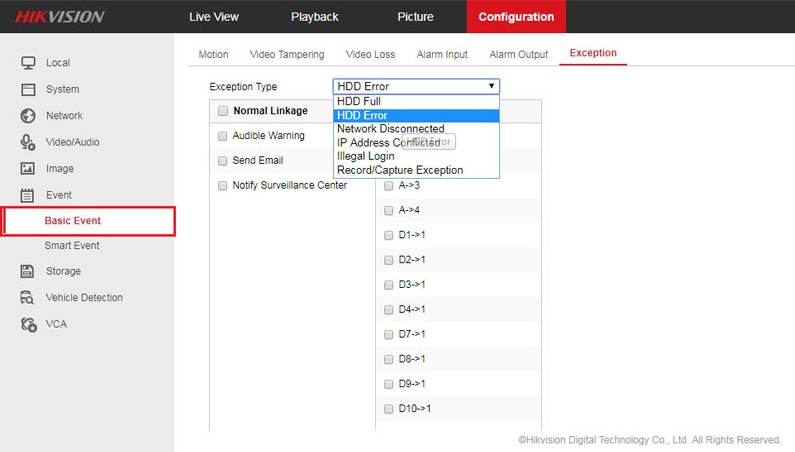Tick the D4->1 checkbox

pyautogui.click(x=388, y=310)
